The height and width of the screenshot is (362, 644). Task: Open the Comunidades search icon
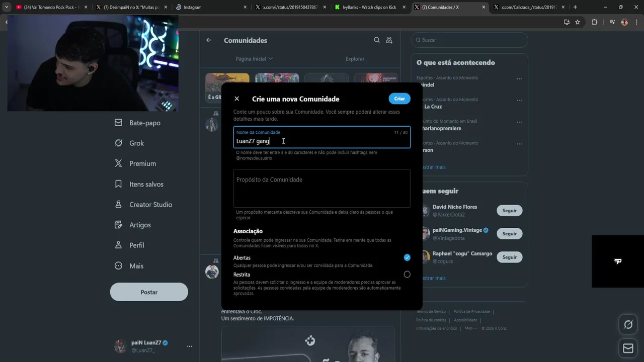click(x=377, y=40)
